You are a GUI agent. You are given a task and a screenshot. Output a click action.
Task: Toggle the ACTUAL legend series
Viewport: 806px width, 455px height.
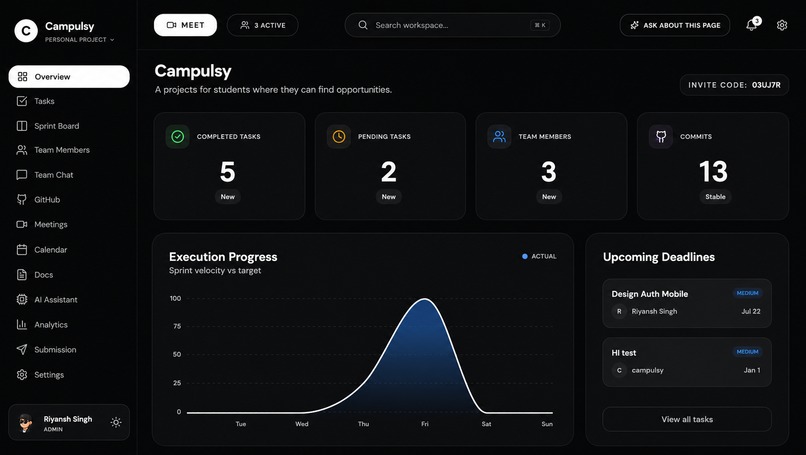tap(539, 257)
